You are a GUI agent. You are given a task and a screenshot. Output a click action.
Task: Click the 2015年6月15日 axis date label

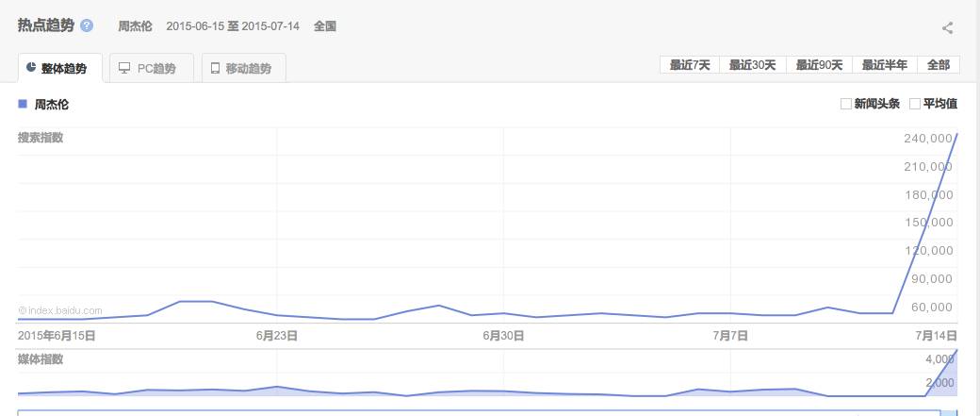coord(57,336)
